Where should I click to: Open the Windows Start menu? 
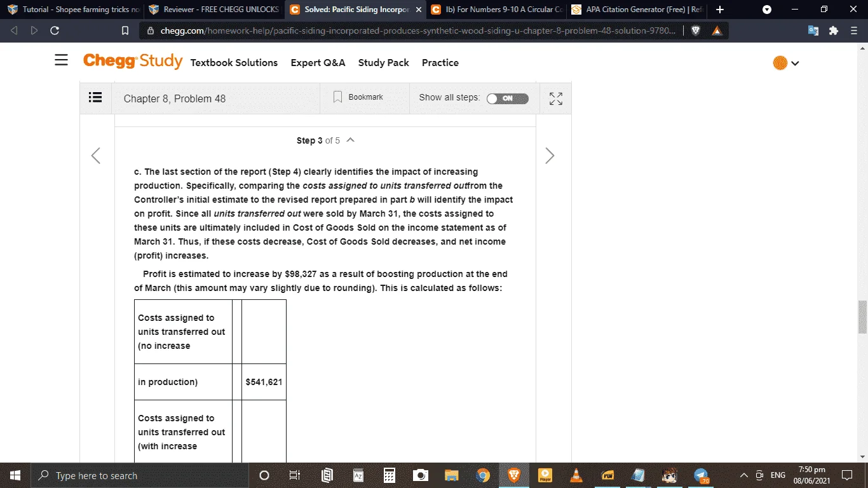(x=15, y=475)
